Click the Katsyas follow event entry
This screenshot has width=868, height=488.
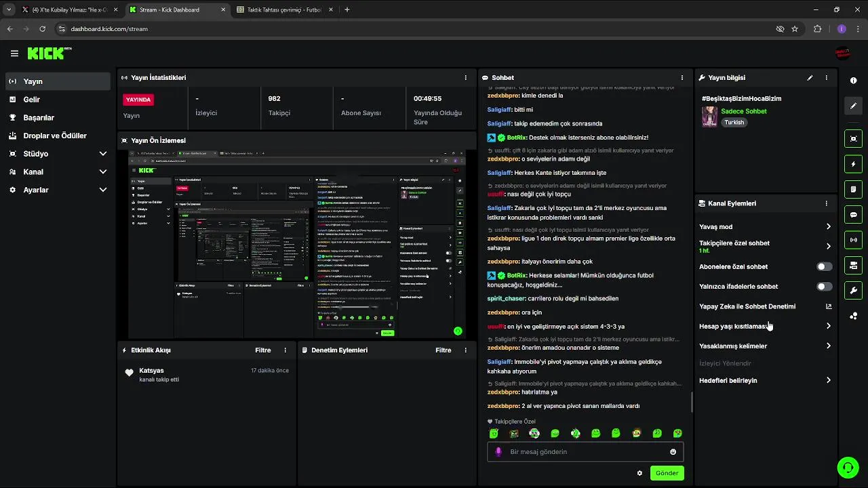click(x=207, y=375)
